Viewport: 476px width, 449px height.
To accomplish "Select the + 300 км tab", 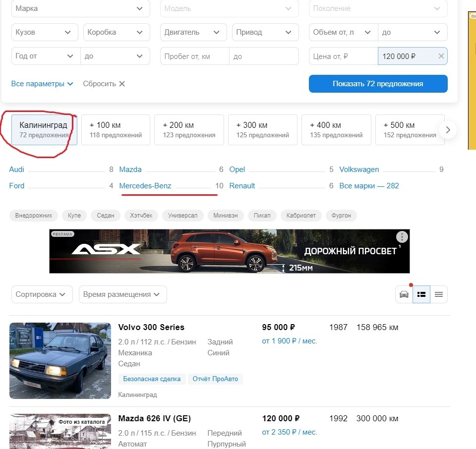I will (263, 130).
